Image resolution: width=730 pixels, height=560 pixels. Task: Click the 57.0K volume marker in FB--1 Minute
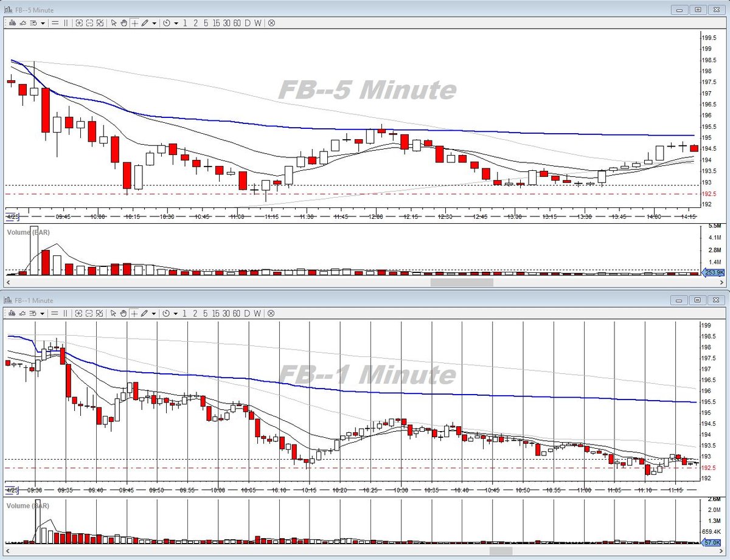coord(713,542)
